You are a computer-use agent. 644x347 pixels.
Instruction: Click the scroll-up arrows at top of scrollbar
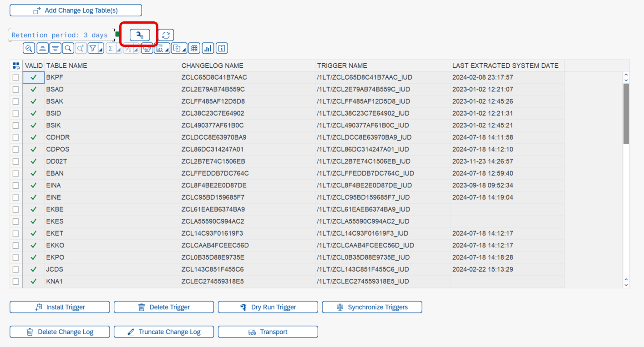point(626,77)
